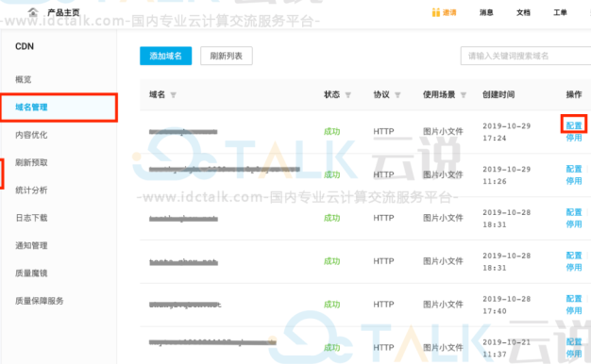591x364 pixels.
Task: Click 配置 for the 2019-10-29 17:24 domain
Action: 574,125
